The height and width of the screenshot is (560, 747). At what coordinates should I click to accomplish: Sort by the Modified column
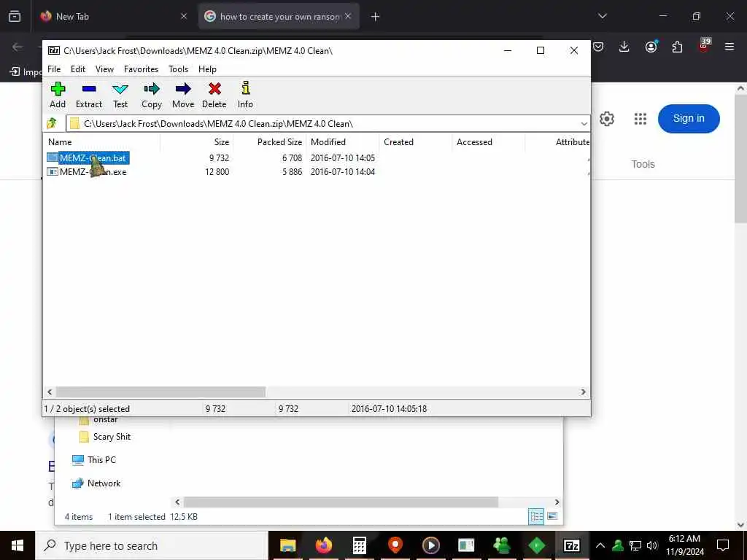(343, 142)
